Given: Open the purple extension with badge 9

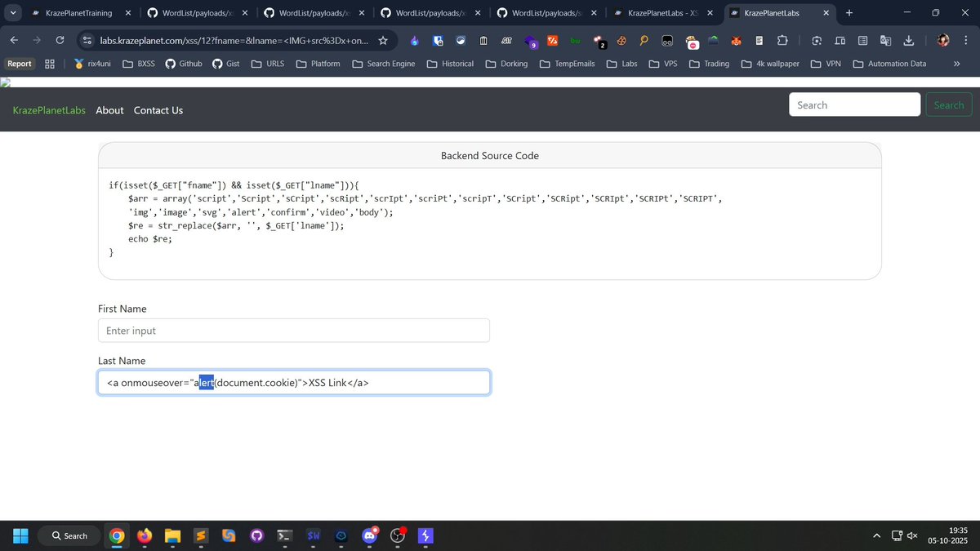Looking at the screenshot, I should point(530,42).
